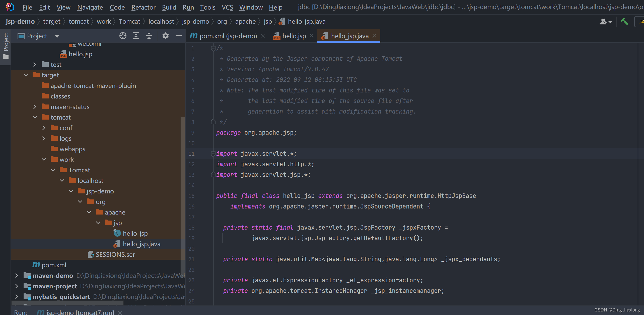Open the Build menu

click(169, 7)
